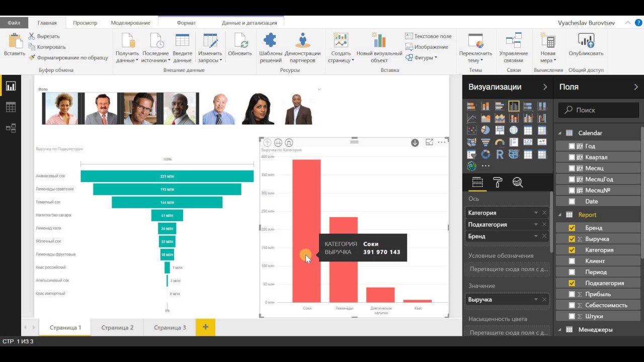Select the stacked bar chart visualization
Viewport: 644px width, 362px height.
[x=471, y=106]
